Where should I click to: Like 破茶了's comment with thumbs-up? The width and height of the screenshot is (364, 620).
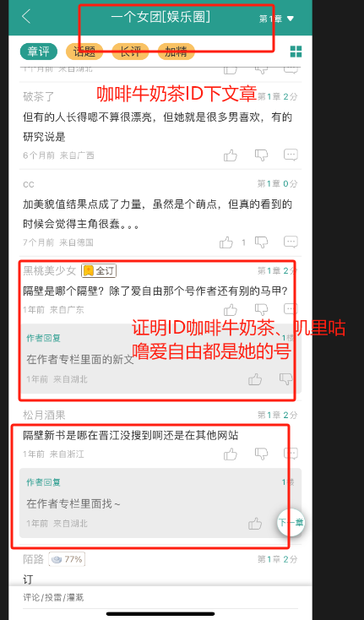[231, 155]
